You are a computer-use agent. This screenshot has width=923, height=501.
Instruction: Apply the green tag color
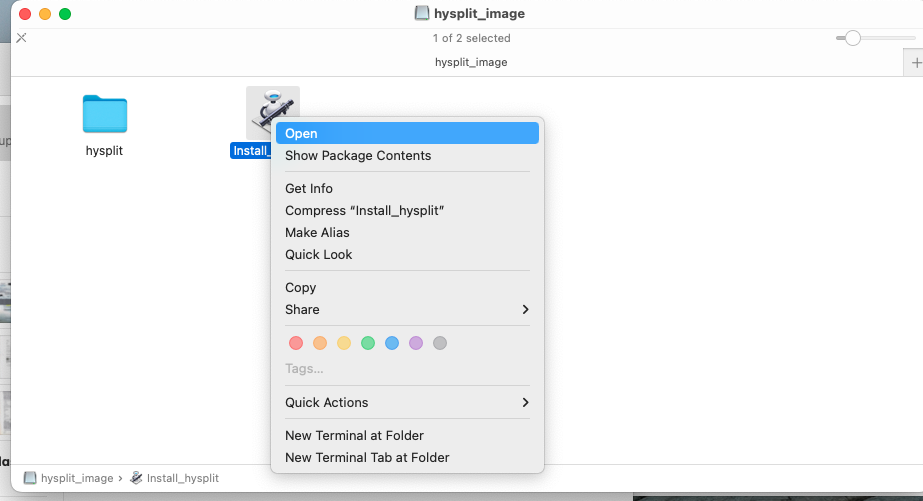(x=368, y=343)
